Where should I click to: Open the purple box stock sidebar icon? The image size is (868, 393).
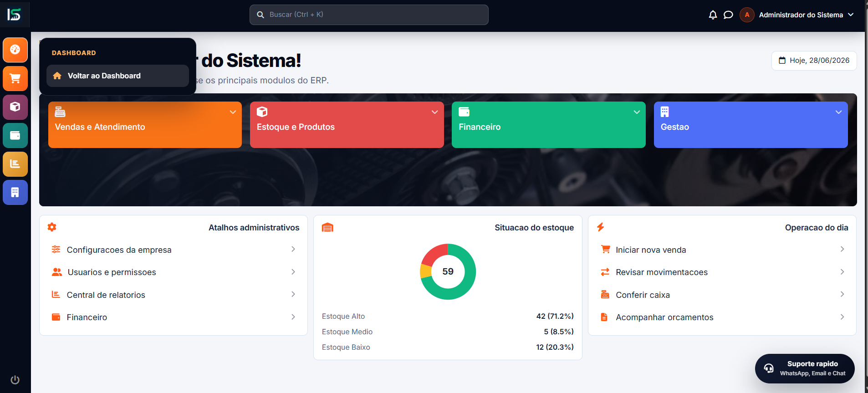[15, 107]
